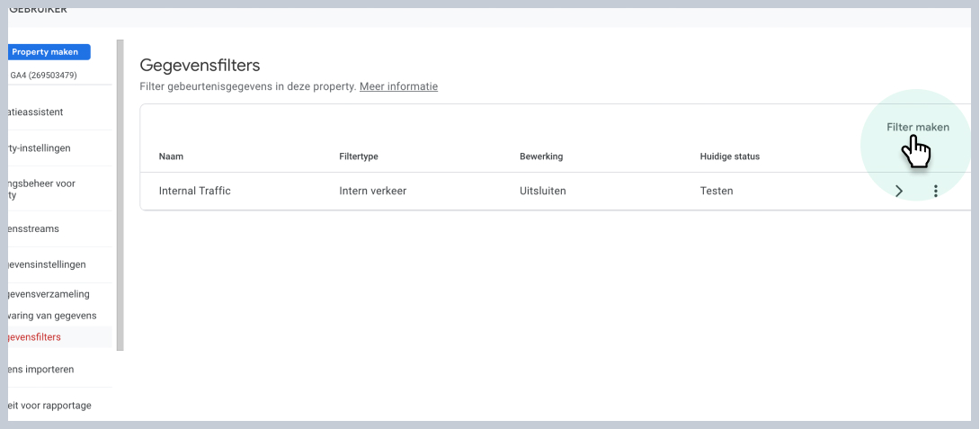This screenshot has height=429, width=980.
Task: Click the Uitsluiten operation cell
Action: 542,191
